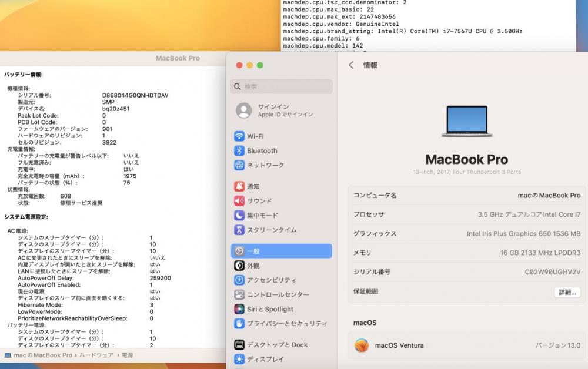
Task: Click battery serial D868044G0QNHDTDAV
Action: click(135, 95)
